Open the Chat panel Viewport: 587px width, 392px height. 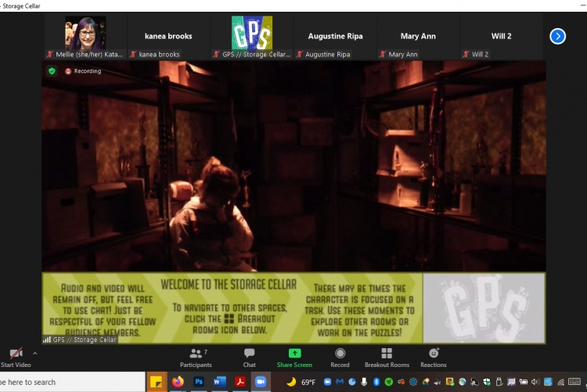click(249, 354)
